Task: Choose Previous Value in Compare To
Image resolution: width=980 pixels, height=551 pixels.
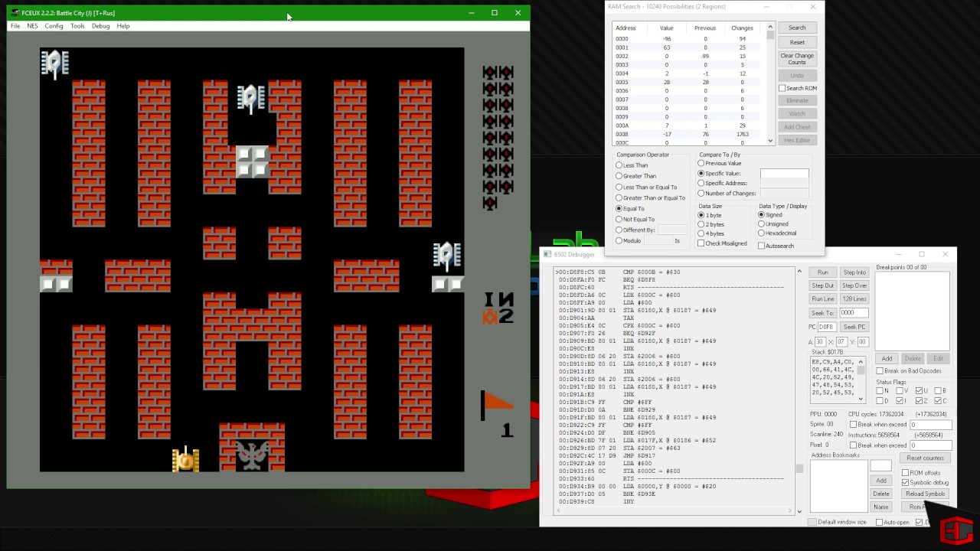Action: pyautogui.click(x=701, y=163)
